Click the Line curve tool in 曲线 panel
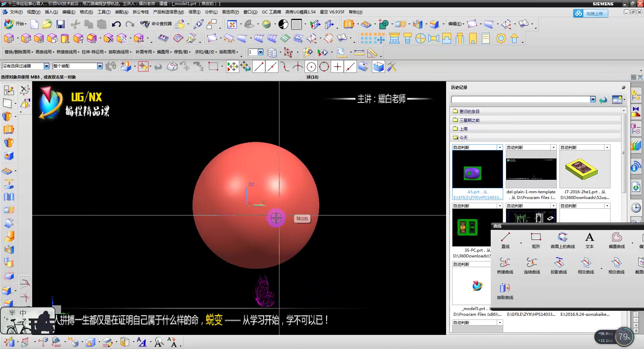 505,240
